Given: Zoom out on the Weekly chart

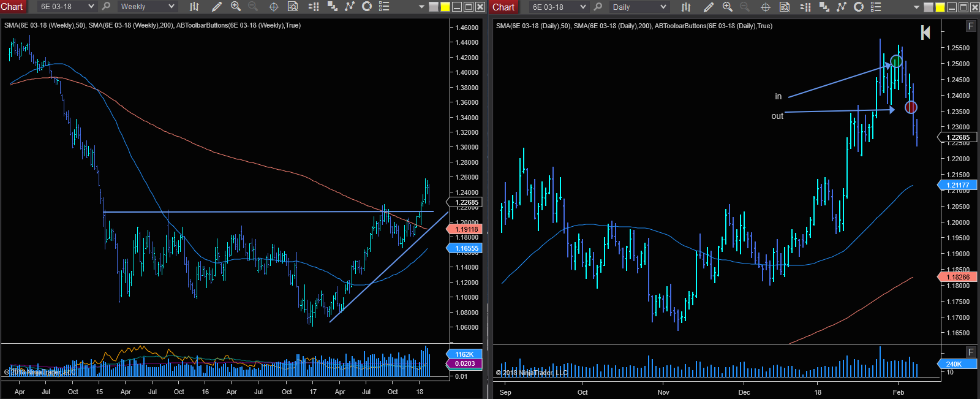Looking at the screenshot, I should tap(253, 7).
